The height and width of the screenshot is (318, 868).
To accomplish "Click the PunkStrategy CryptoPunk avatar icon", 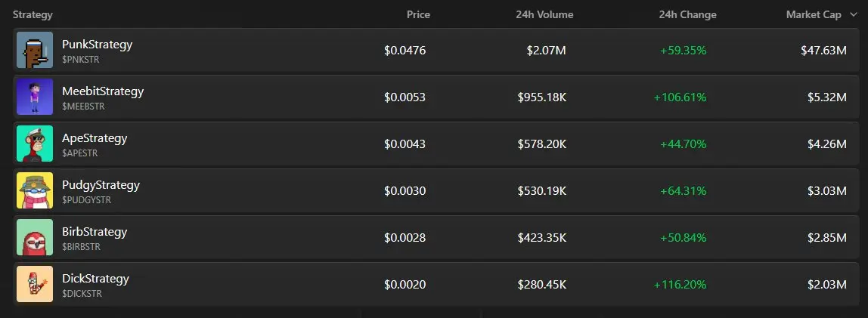I will [x=35, y=50].
